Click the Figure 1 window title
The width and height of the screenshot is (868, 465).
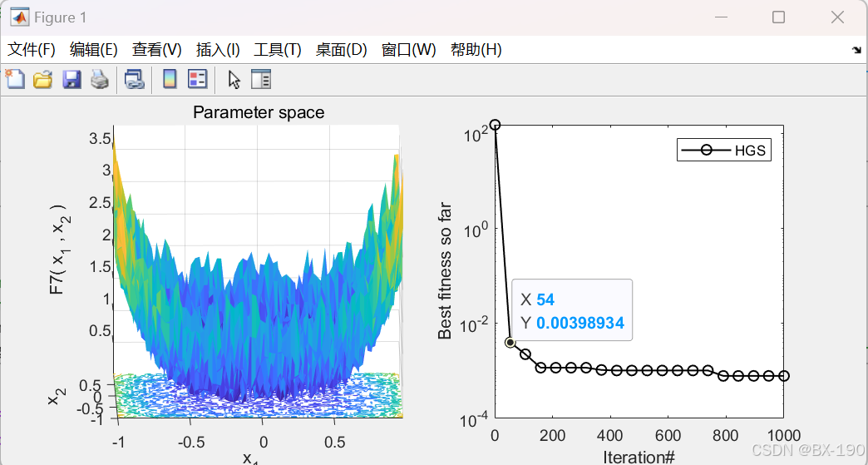click(61, 17)
